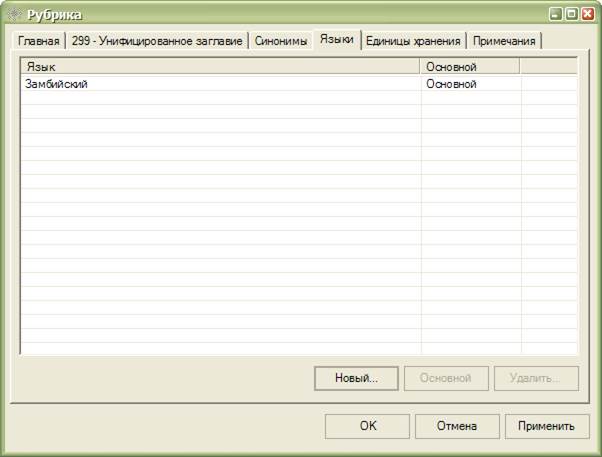
Task: Sort the list by the Язык column header
Action: (x=220, y=66)
